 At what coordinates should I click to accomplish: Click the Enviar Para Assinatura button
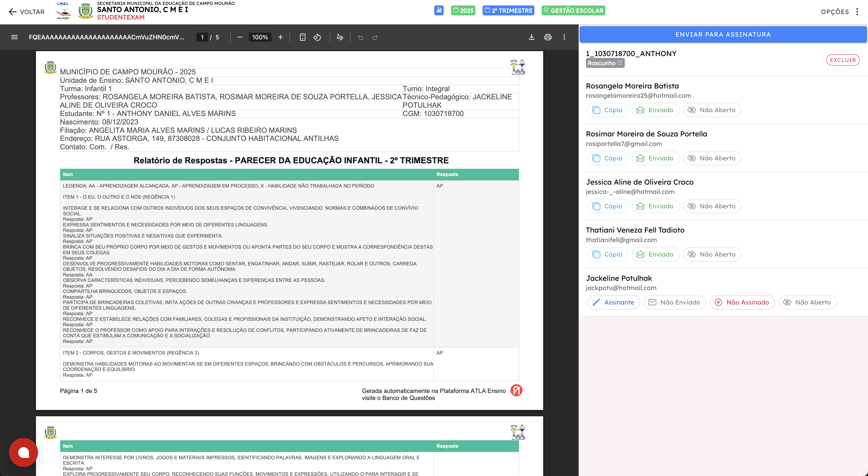[x=723, y=34]
